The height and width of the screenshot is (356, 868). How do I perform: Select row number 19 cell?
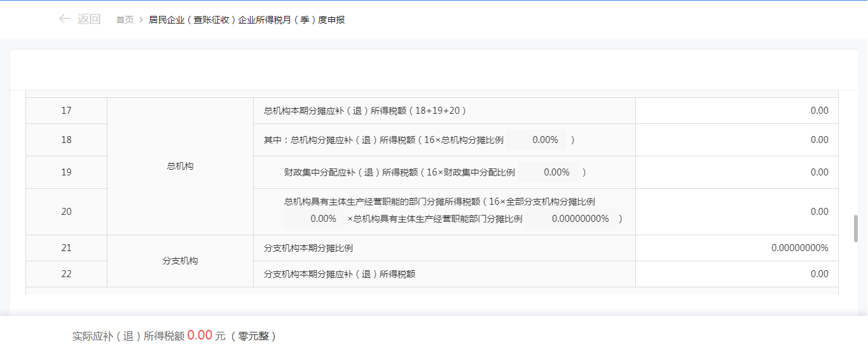point(66,172)
